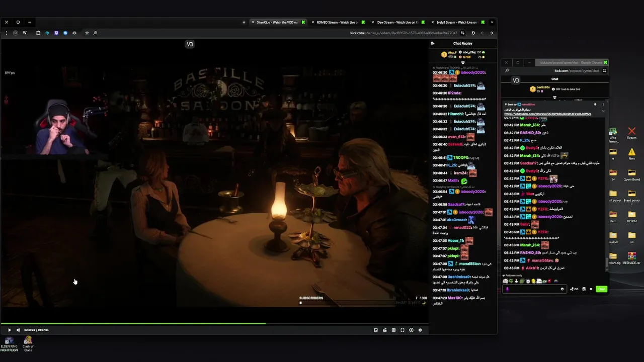The height and width of the screenshot is (362, 644).
Task: Open playback speed control in player
Action: click(x=411, y=330)
